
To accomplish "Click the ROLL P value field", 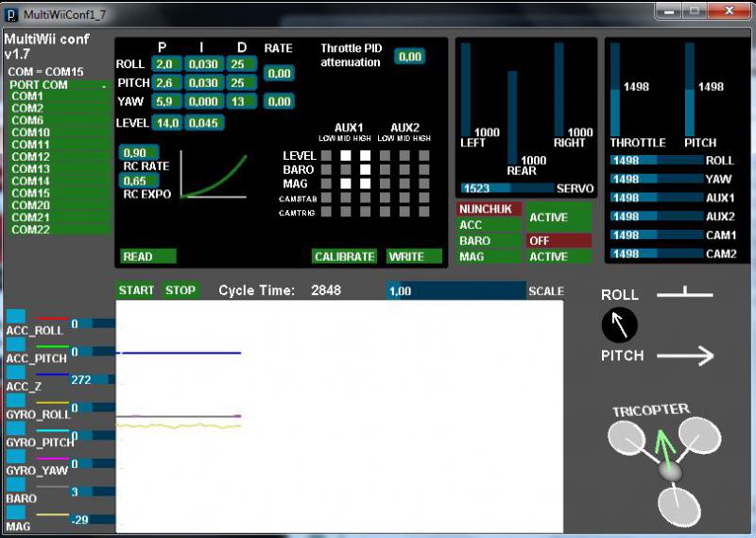I will 167,64.
